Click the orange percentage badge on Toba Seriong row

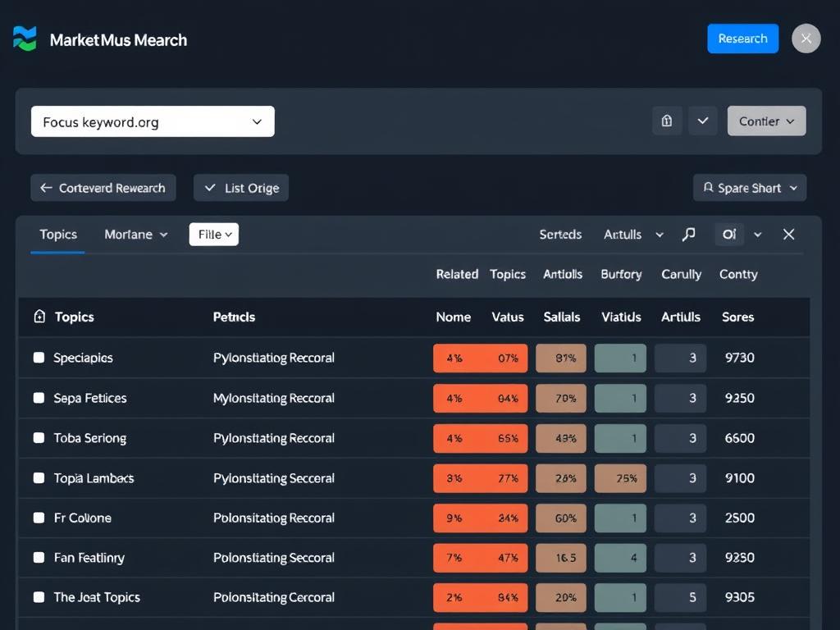pyautogui.click(x=481, y=438)
